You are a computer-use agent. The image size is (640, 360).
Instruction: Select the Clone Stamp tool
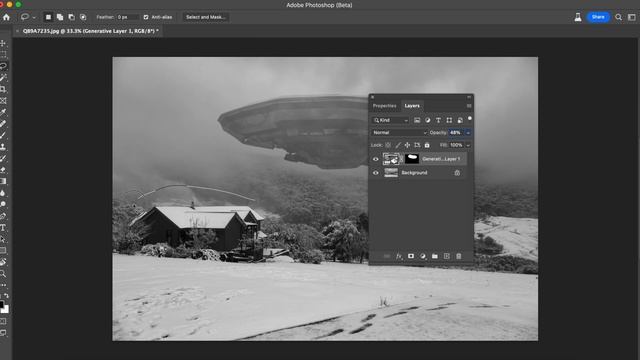click(3, 146)
